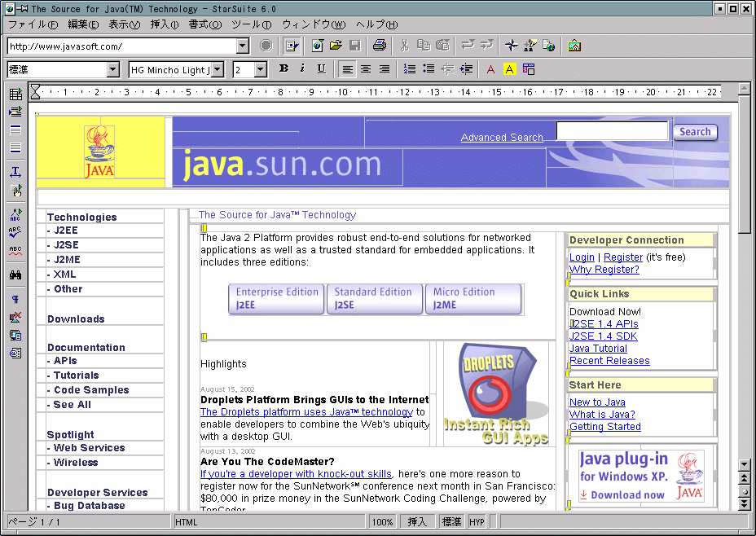Click the Micro Edition J2ME button
Screen dimensions: 756x536
[473, 299]
